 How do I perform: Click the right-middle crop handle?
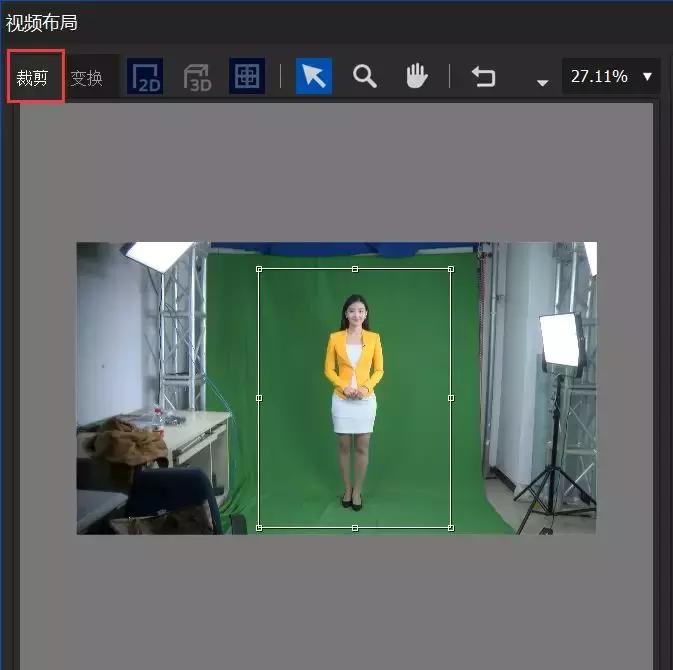pos(451,398)
